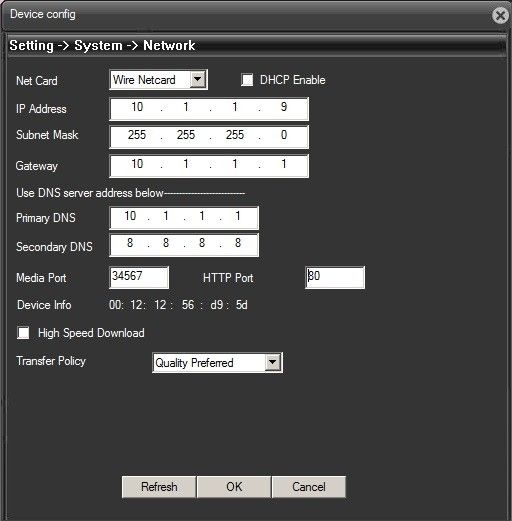This screenshot has height=521, width=512.
Task: Click the Media Port field 34567
Action: (139, 277)
